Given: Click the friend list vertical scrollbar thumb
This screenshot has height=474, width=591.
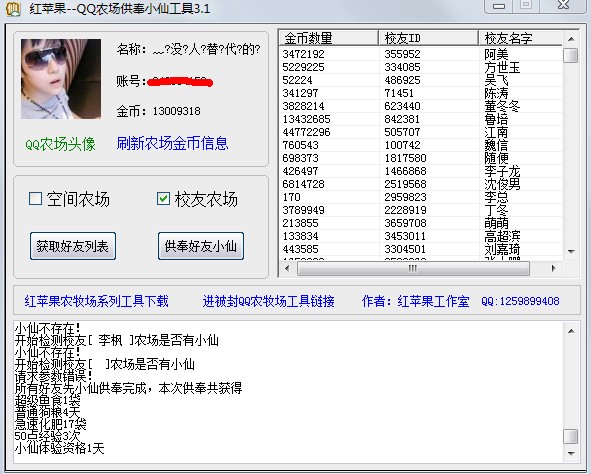Looking at the screenshot, I should 571,55.
